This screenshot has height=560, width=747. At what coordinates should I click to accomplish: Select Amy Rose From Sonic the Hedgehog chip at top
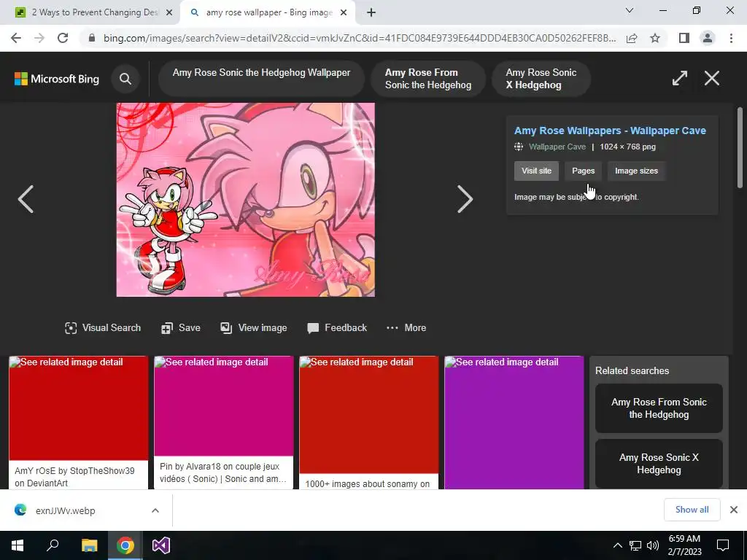[x=427, y=79]
